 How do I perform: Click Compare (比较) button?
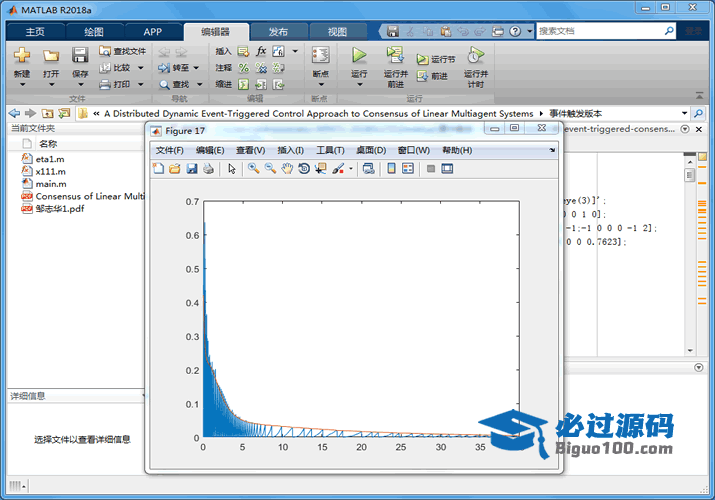[116, 68]
